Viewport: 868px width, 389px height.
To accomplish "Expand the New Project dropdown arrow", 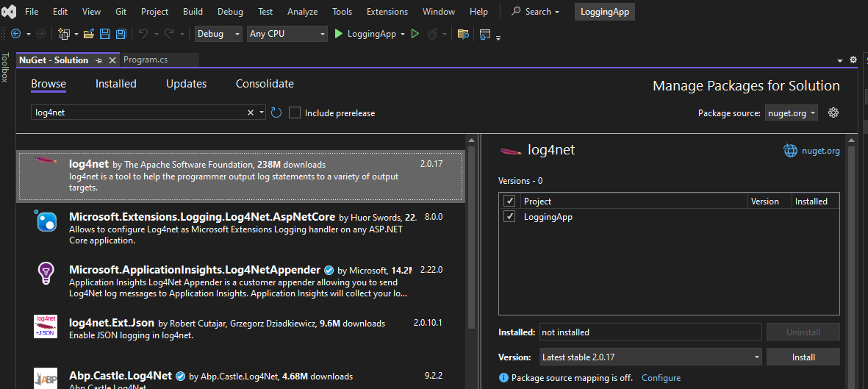I will click(x=76, y=35).
